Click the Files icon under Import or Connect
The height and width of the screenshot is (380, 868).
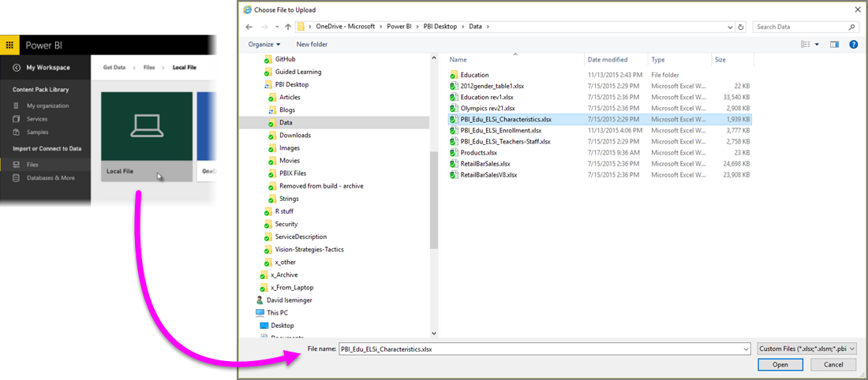coord(16,165)
